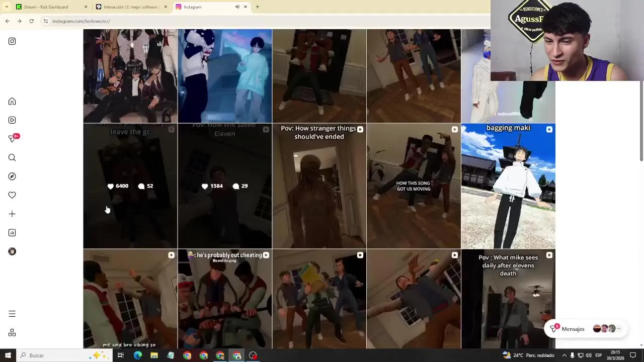Open the More hamburger menu in sidebar
644x362 pixels.
pyautogui.click(x=12, y=314)
